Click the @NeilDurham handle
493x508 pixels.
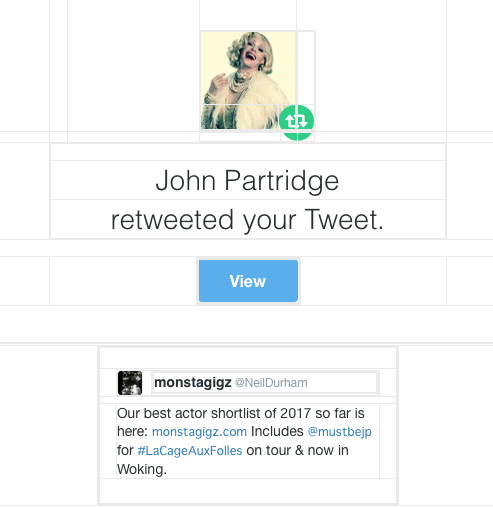pyautogui.click(x=271, y=383)
